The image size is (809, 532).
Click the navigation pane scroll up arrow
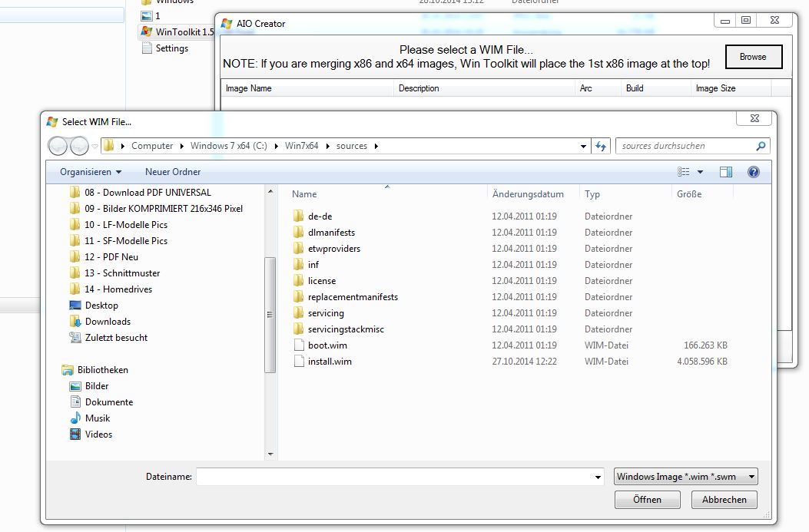270,191
